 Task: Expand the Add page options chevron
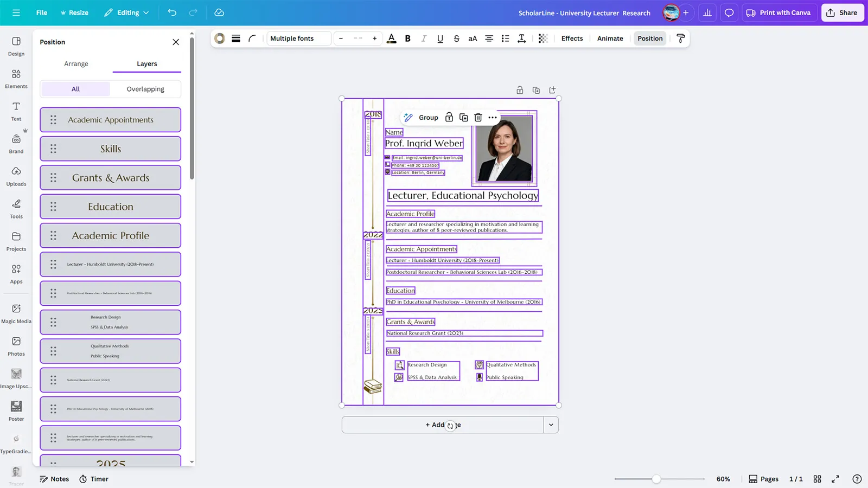coord(551,425)
